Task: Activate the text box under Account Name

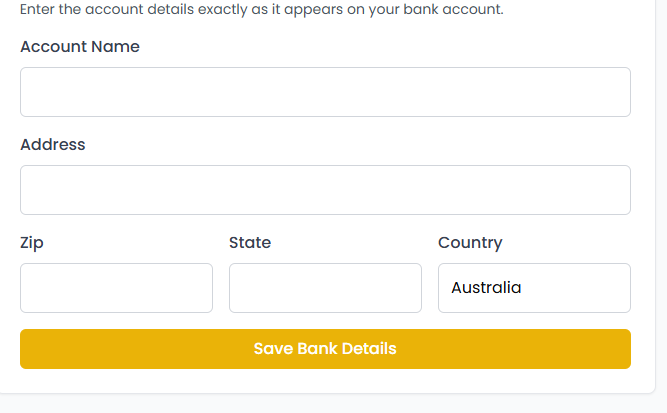Action: click(x=325, y=92)
